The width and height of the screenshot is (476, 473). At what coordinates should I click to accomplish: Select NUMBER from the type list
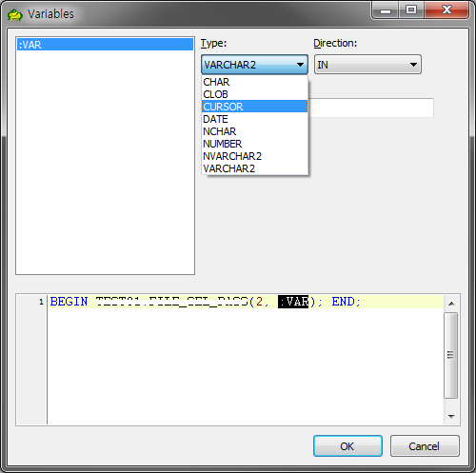(254, 144)
